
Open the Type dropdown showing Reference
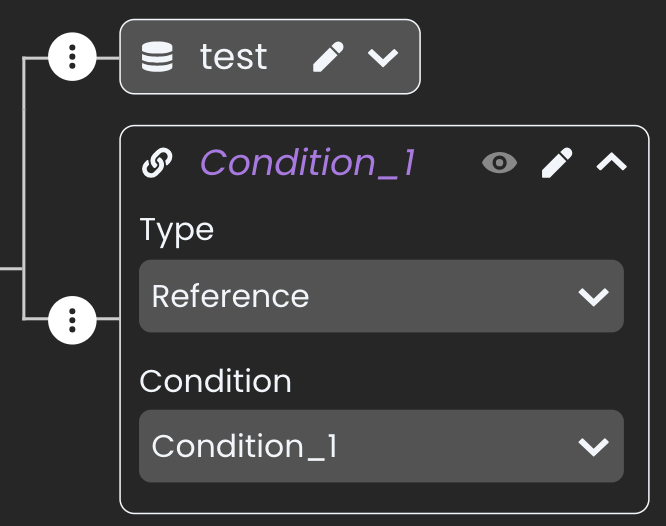click(x=381, y=296)
